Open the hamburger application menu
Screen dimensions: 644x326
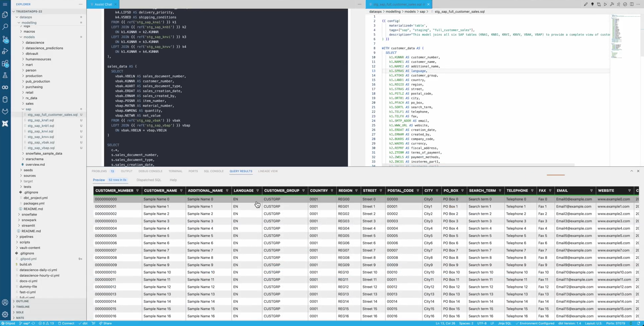coord(5,4)
